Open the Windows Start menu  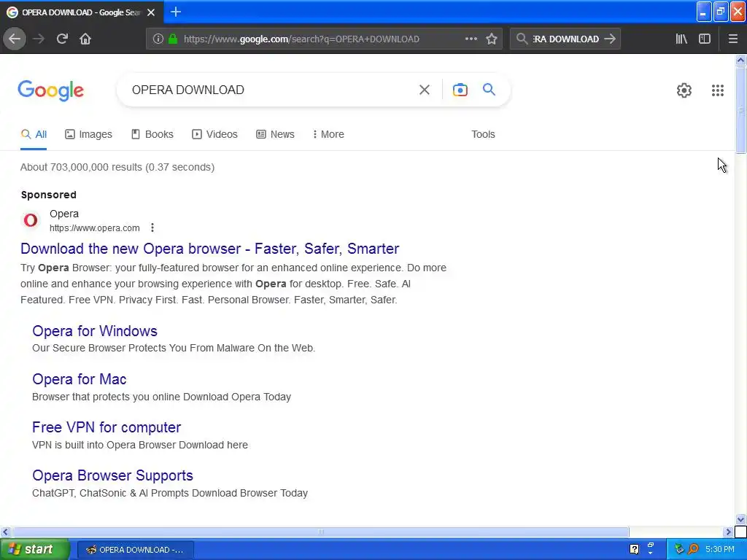35,549
